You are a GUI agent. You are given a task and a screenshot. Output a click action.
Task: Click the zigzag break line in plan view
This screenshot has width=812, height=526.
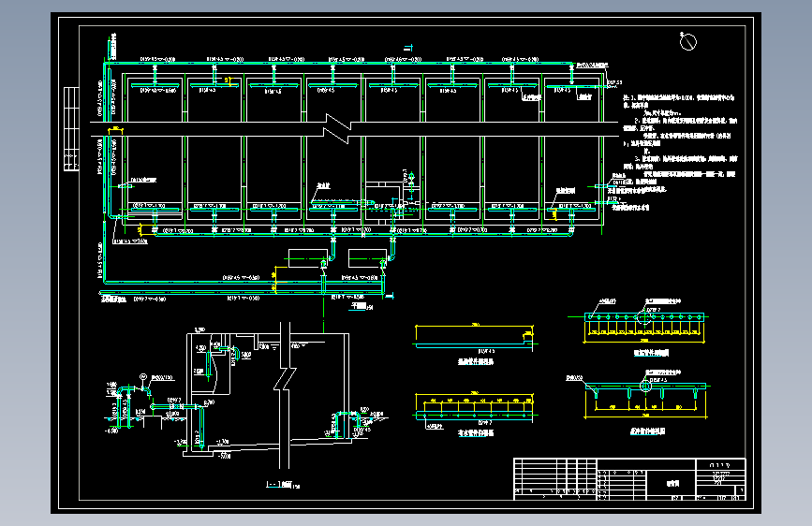[x=336, y=128]
